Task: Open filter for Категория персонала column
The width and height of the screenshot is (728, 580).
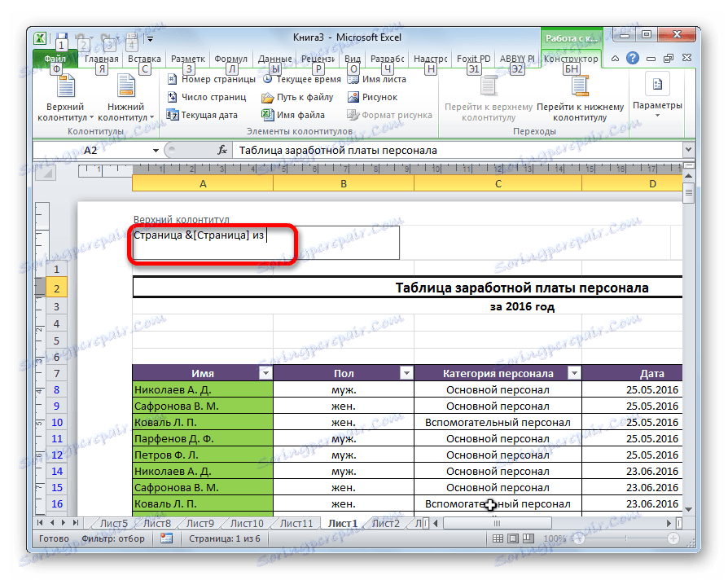Action: pyautogui.click(x=574, y=373)
